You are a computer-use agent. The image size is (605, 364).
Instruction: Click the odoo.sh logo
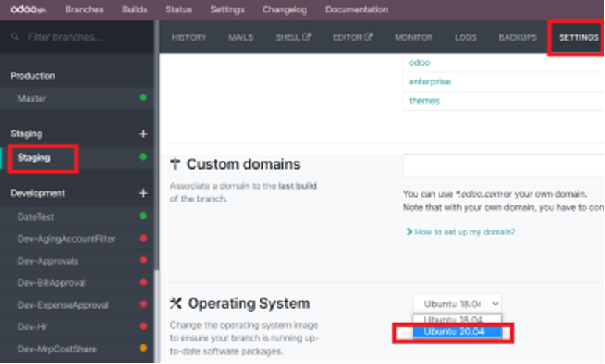28,9
